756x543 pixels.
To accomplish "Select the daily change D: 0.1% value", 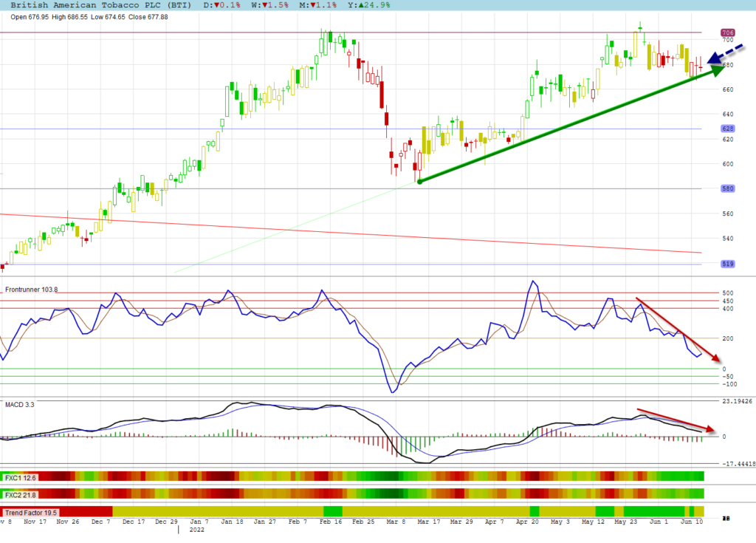I will (221, 5).
